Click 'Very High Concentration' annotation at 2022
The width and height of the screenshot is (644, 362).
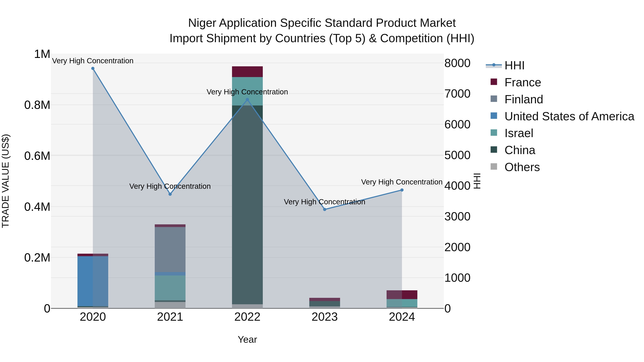pos(247,92)
